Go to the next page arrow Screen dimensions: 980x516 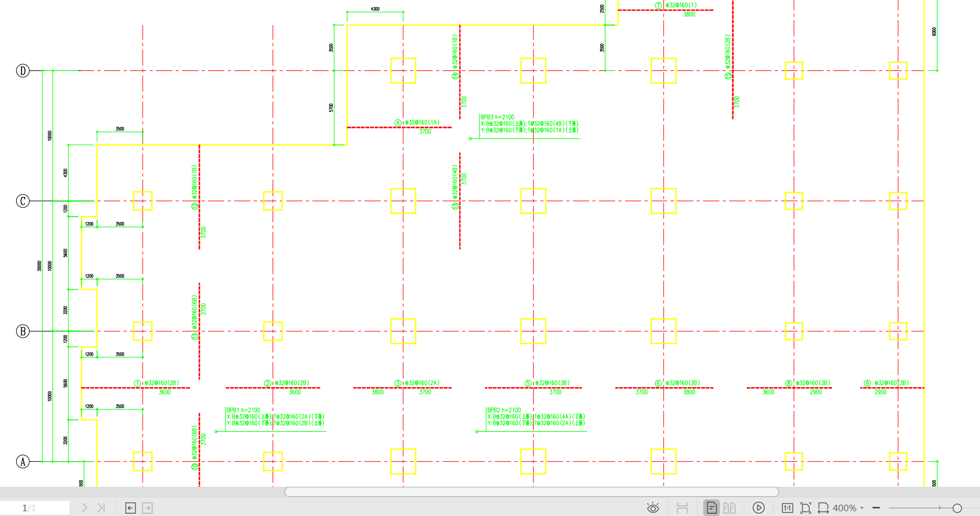click(85, 508)
